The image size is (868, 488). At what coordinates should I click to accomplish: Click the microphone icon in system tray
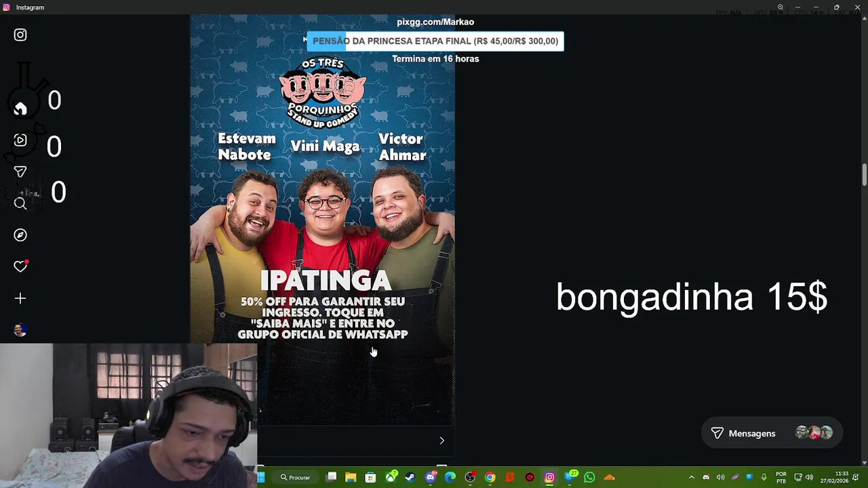point(764,478)
